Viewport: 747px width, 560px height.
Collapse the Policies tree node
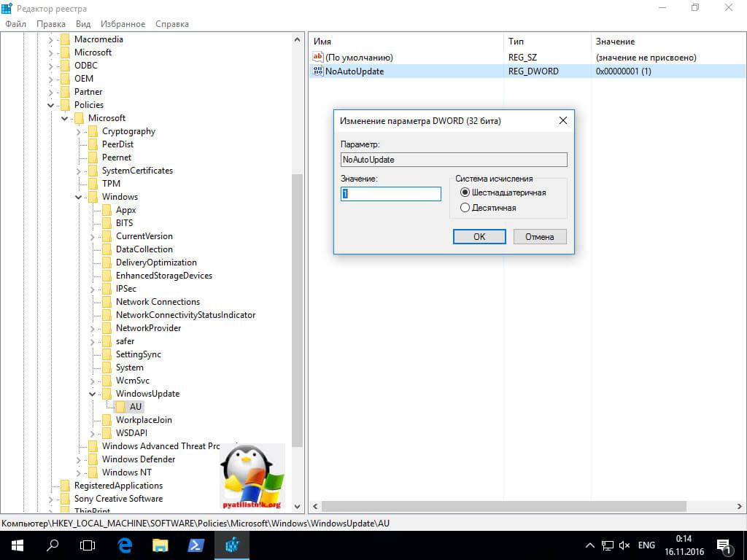tap(50, 105)
